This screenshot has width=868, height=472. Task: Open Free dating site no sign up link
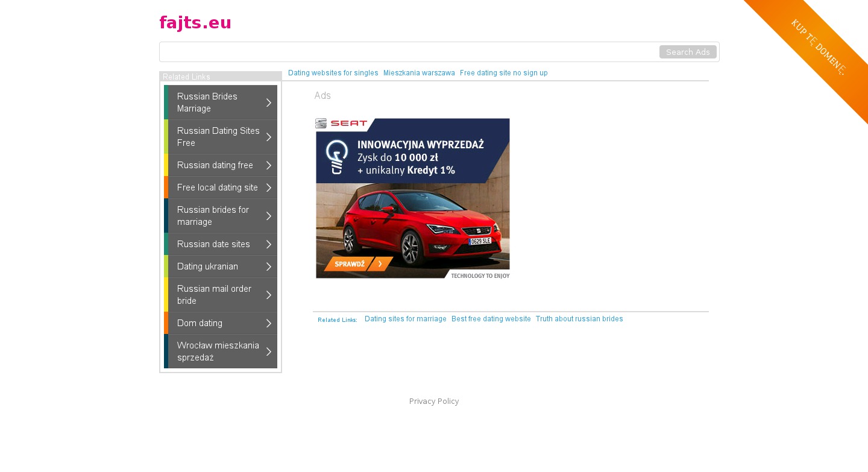click(x=503, y=73)
